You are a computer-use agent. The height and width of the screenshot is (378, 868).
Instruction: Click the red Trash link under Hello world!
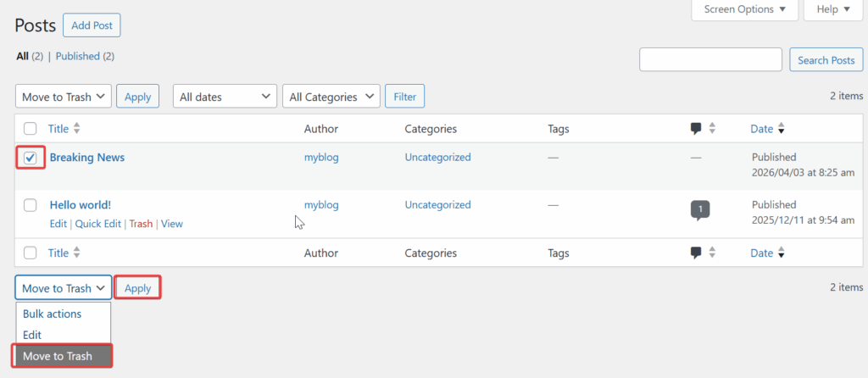[141, 224]
